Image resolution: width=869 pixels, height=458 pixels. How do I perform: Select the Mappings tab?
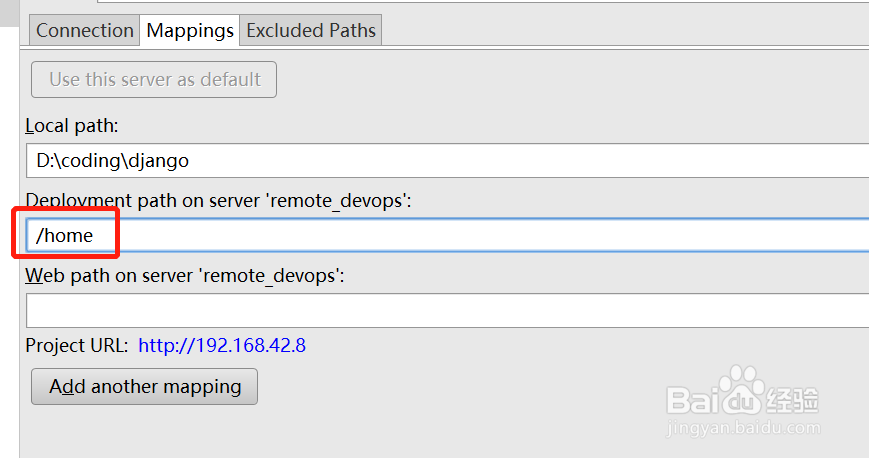tap(190, 31)
